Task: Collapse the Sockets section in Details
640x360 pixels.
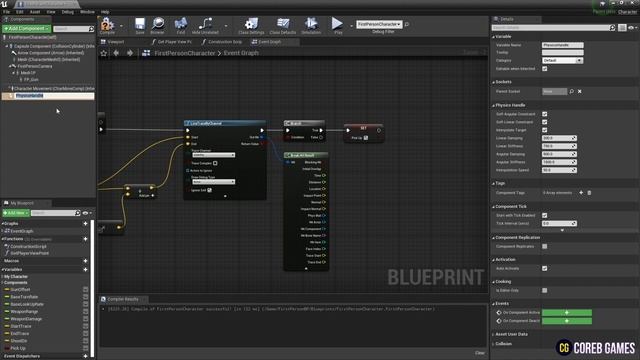Action: 493,82
